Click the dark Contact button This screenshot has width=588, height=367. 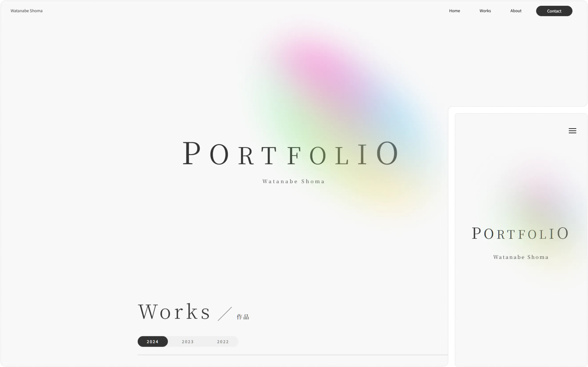(x=554, y=11)
